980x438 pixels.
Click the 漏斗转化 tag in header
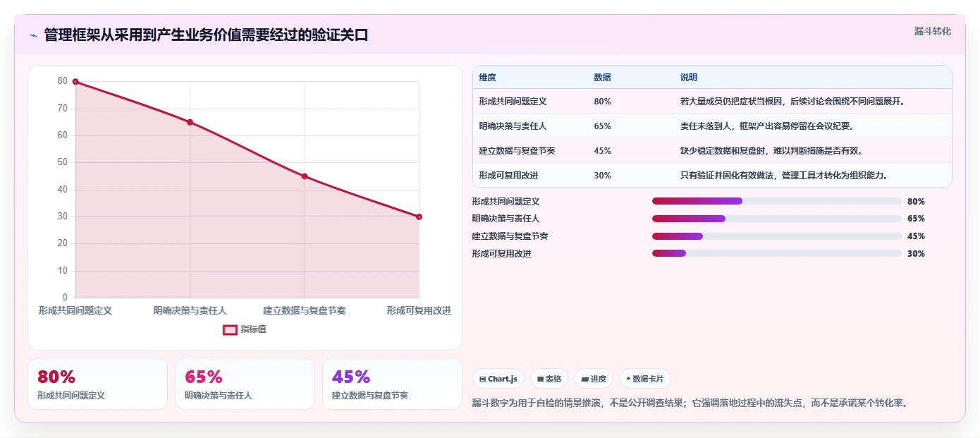tap(933, 31)
